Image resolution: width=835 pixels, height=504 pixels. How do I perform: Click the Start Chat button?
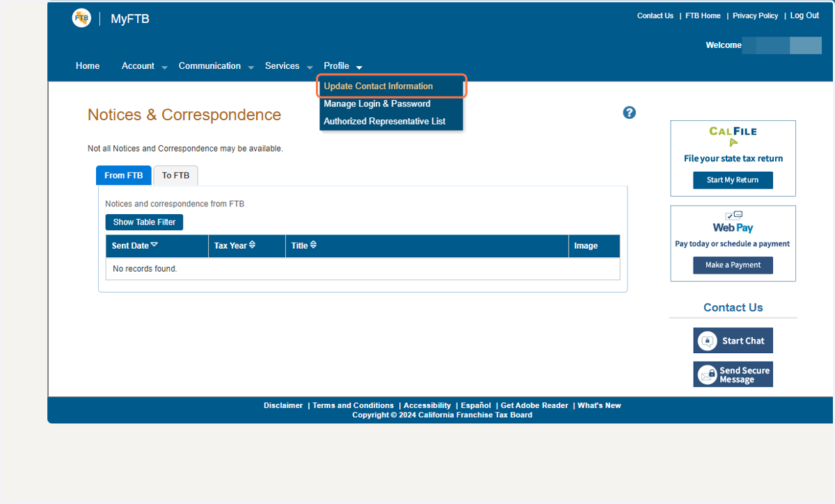click(733, 341)
